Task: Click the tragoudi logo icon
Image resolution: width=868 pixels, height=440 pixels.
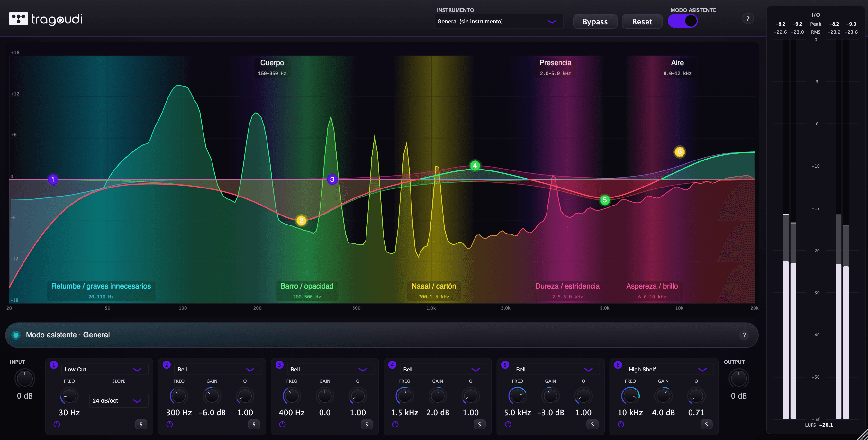Action: click(x=18, y=19)
